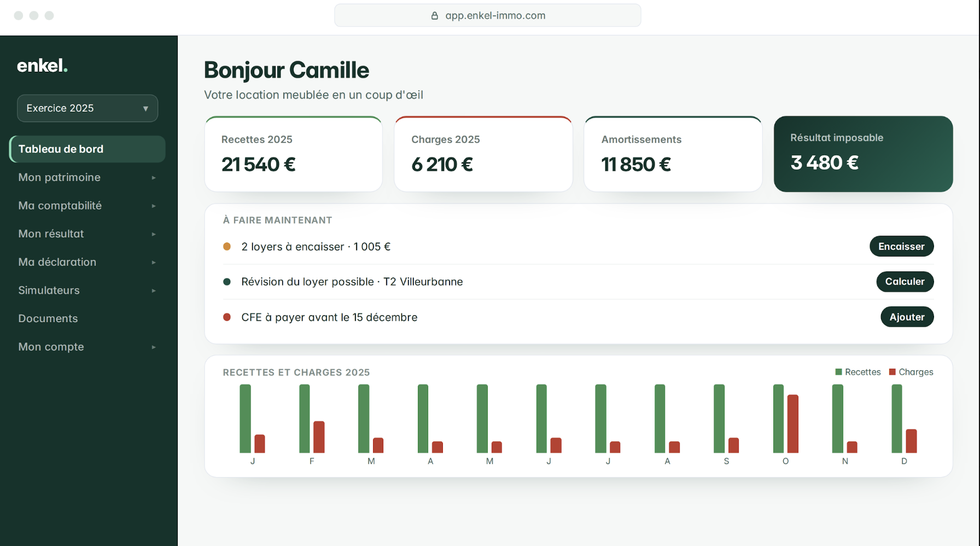Click the green status dot for Révision du loyer
The height and width of the screenshot is (546, 980).
click(x=227, y=282)
